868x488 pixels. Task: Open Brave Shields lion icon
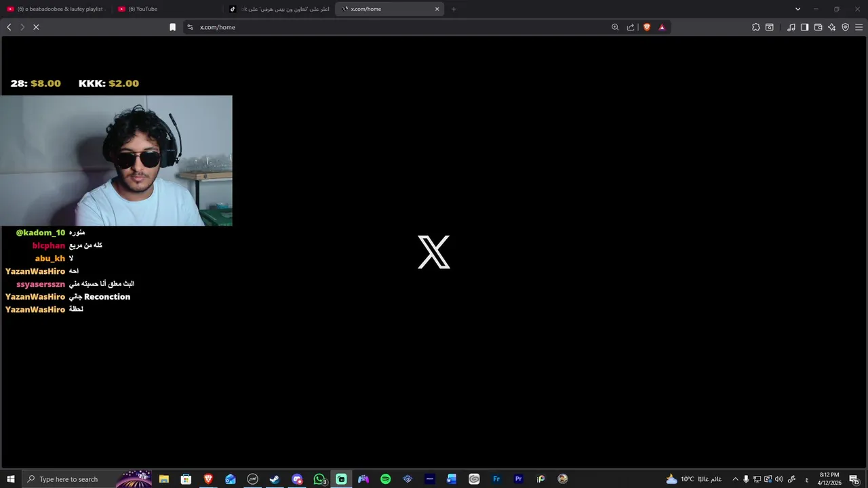click(647, 27)
